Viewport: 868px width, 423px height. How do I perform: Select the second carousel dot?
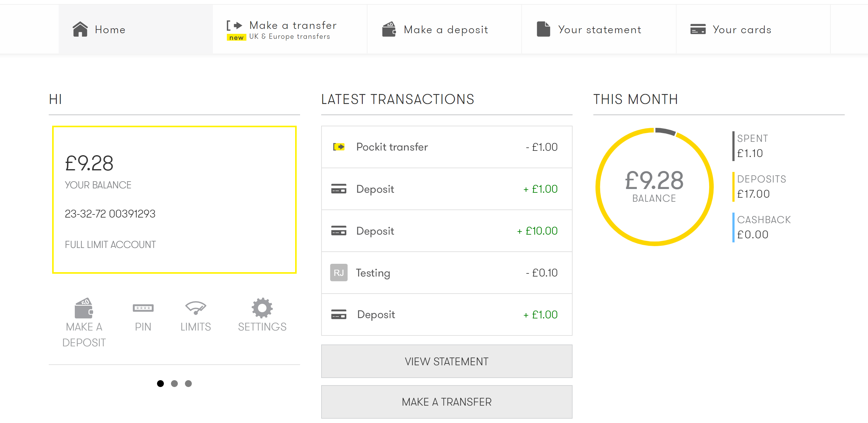click(174, 384)
